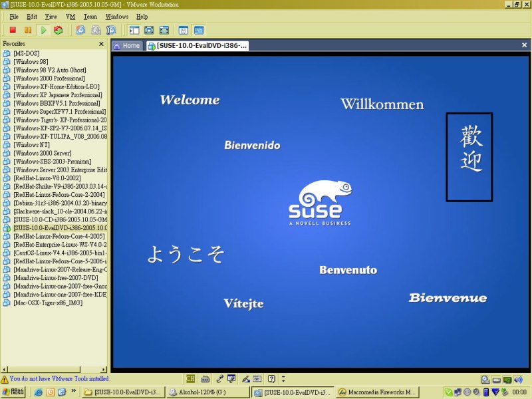Select [Mac-OSX-Tiger-x86_IMG] favorite
This screenshot has height=399, width=532.
[48, 303]
